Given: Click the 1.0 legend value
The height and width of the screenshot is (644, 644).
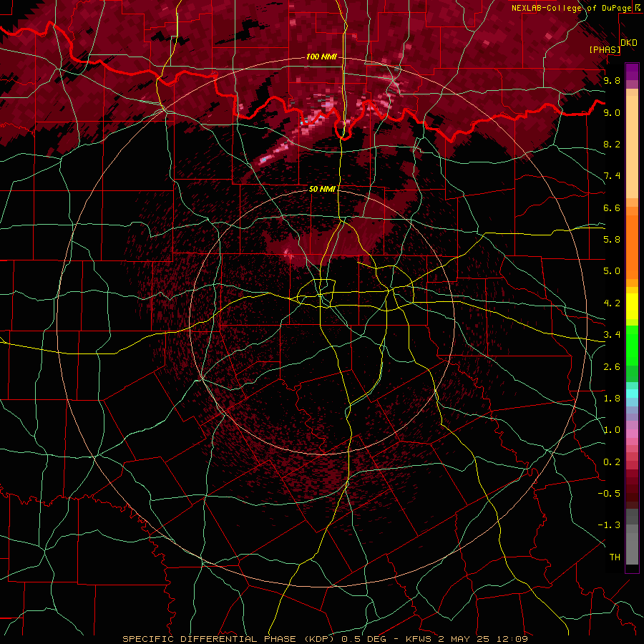Looking at the screenshot, I should pos(612,430).
